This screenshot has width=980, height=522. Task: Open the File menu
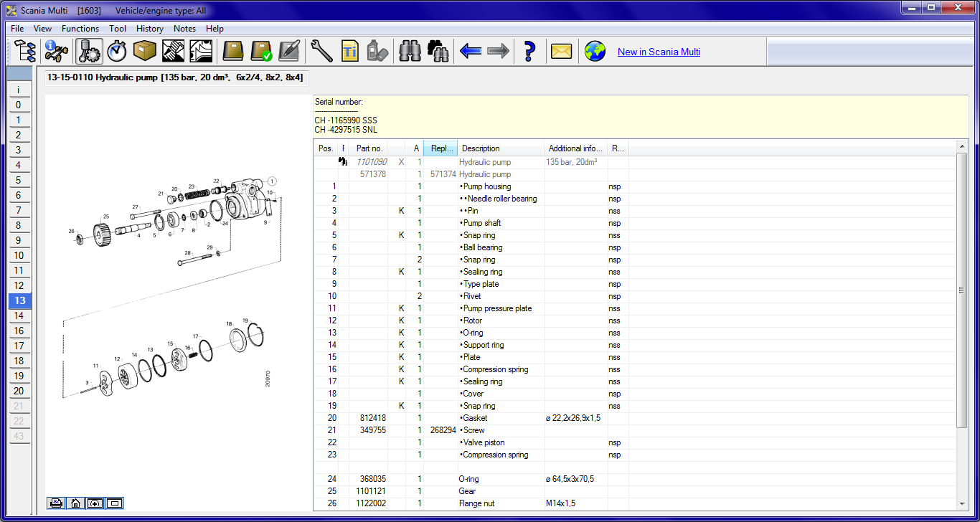click(17, 29)
